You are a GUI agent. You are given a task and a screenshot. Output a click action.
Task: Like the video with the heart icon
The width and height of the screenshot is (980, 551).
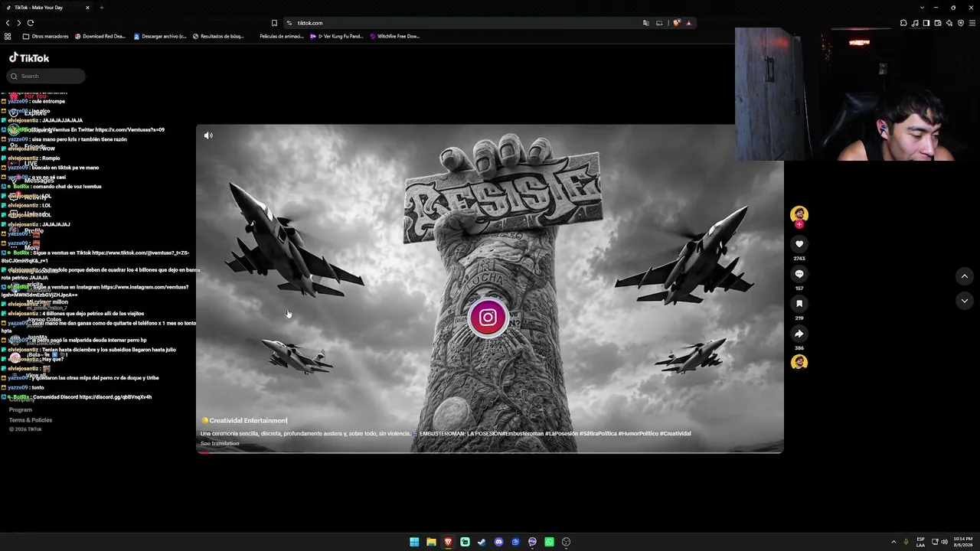[x=799, y=244]
